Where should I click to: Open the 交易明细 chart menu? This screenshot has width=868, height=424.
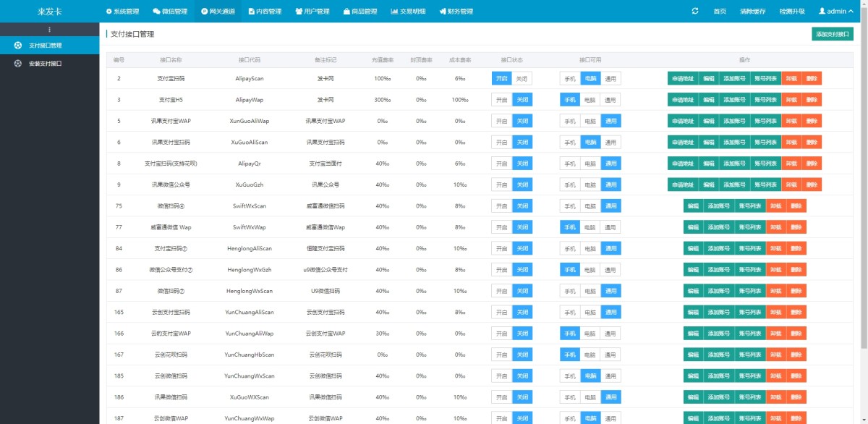[408, 12]
